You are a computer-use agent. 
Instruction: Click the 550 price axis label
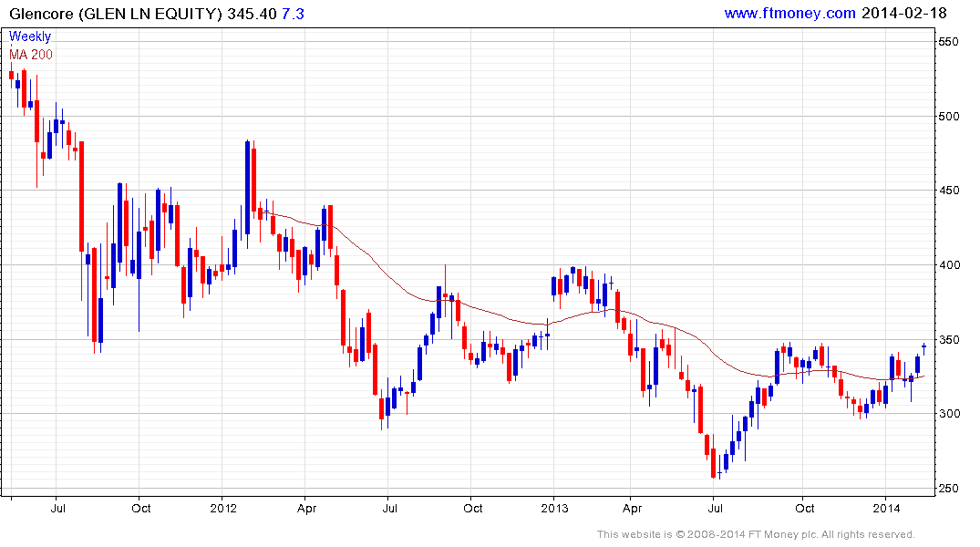(948, 42)
